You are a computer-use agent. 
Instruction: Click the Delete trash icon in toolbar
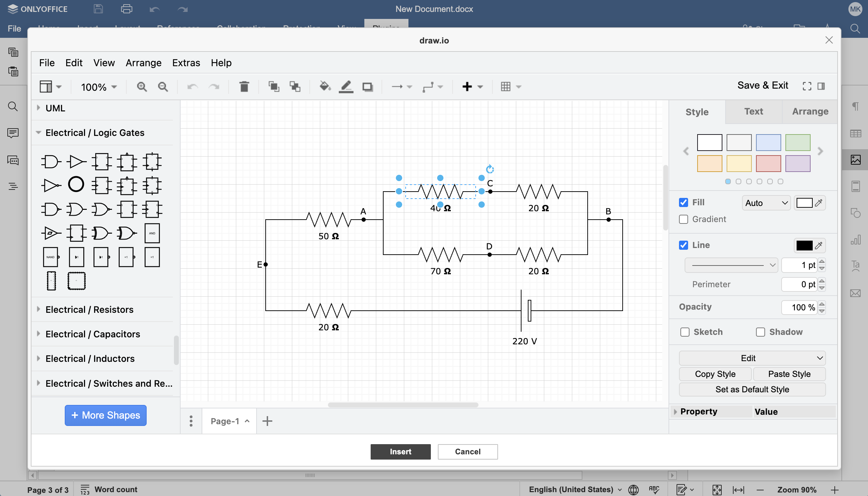tap(244, 87)
